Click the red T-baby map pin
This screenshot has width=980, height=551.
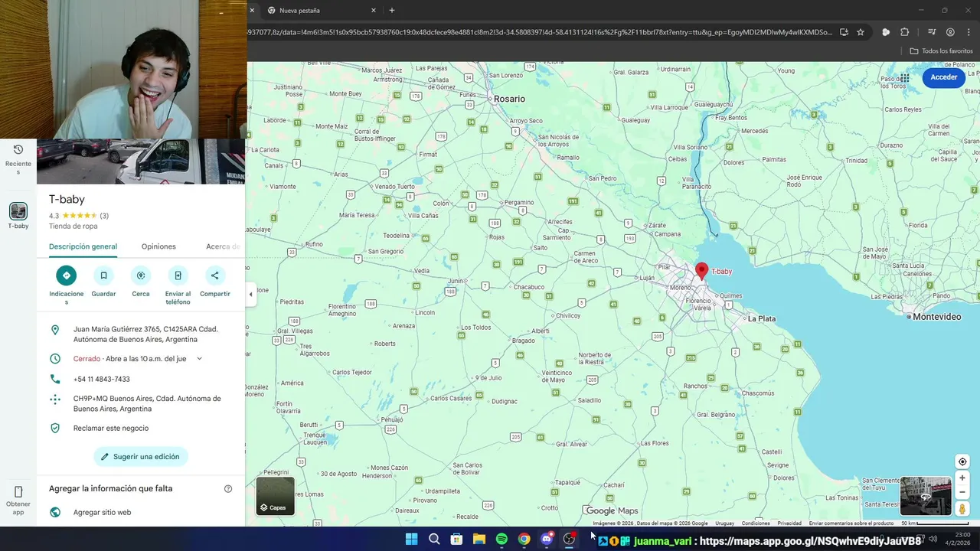[701, 271]
